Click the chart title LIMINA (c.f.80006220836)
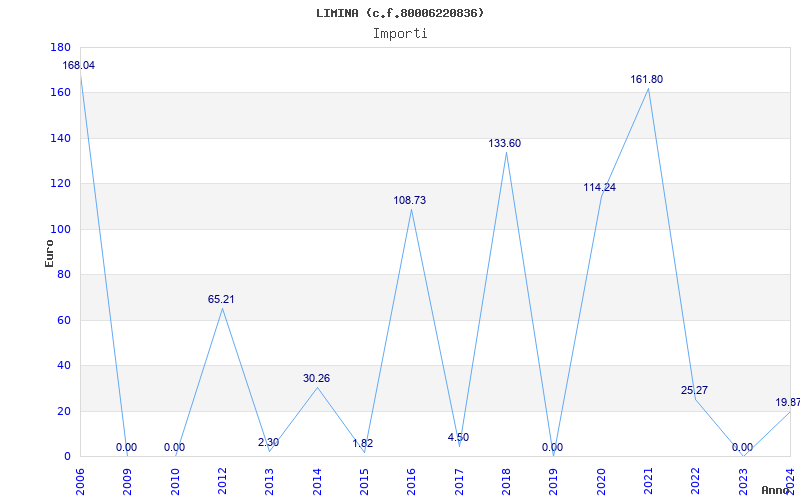This screenshot has height=500, width=800. coord(400,13)
